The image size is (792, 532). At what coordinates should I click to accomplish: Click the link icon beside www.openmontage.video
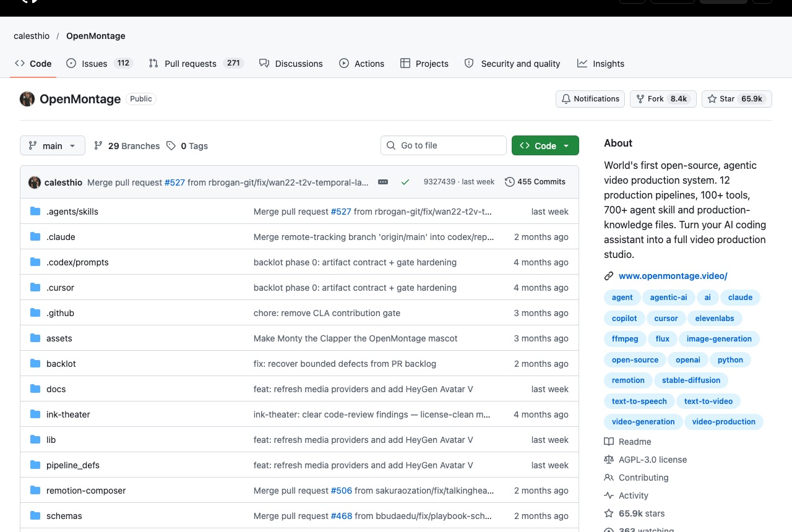click(x=609, y=277)
